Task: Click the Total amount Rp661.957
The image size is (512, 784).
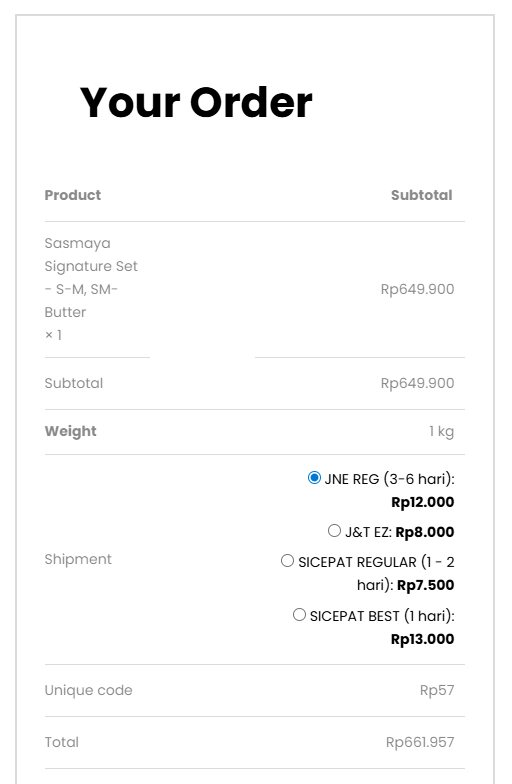Action: click(420, 742)
